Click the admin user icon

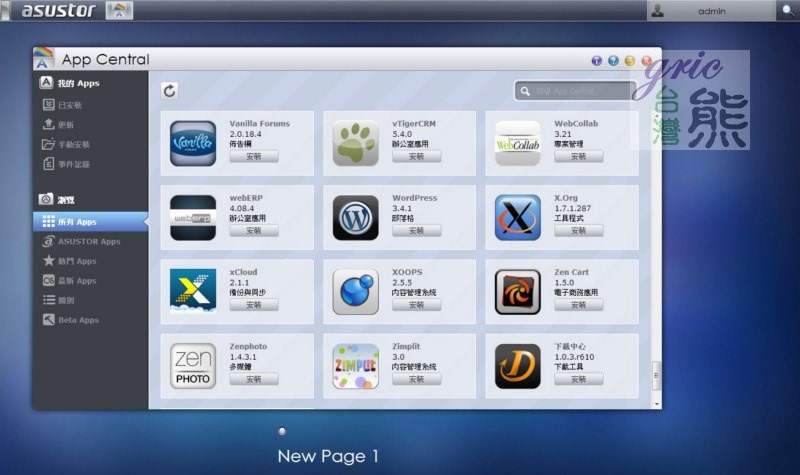[x=658, y=10]
